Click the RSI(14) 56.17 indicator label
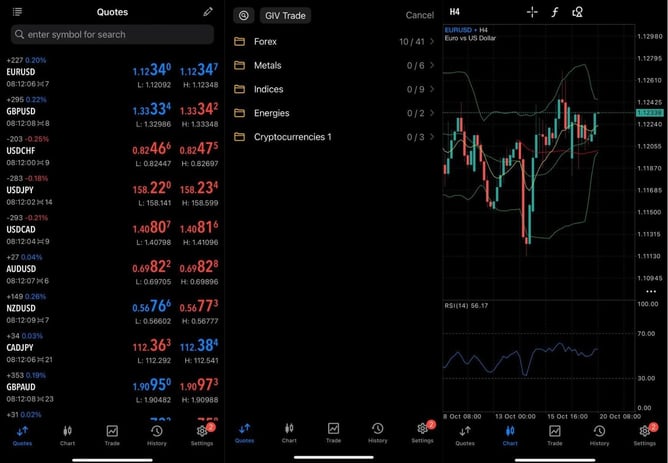Image resolution: width=668 pixels, height=463 pixels. (x=466, y=306)
